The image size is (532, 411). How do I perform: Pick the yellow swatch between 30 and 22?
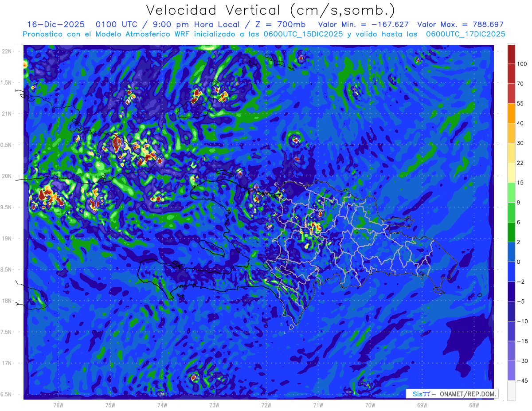click(511, 153)
